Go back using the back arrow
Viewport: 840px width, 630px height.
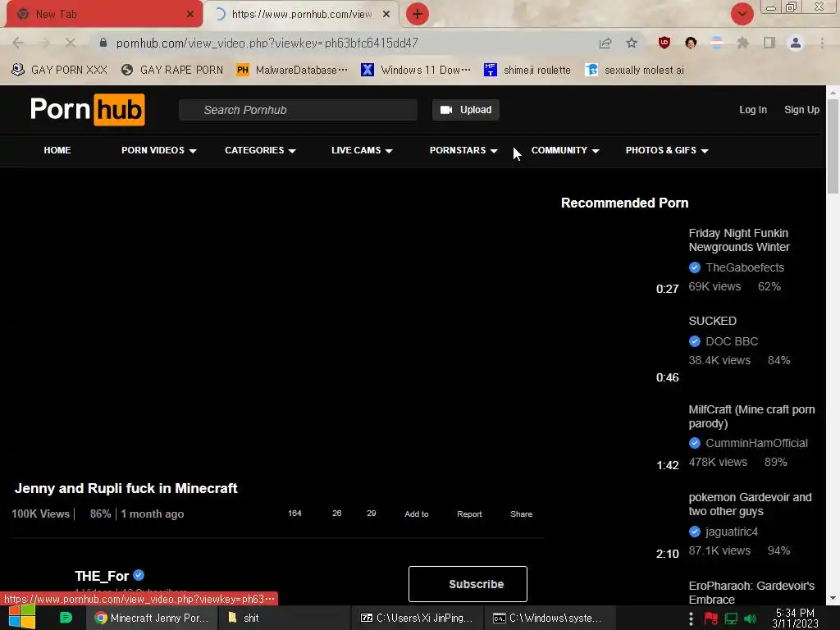coord(18,43)
